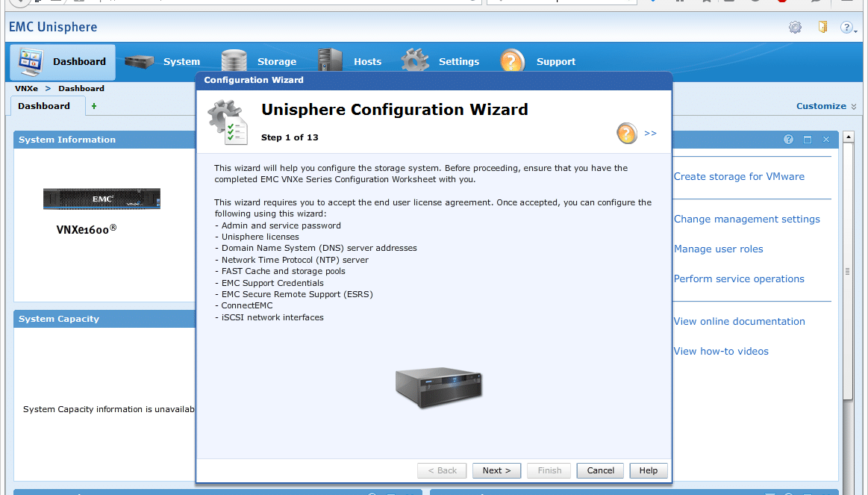Open Manage user roles link
This screenshot has height=495, width=868.
point(719,249)
